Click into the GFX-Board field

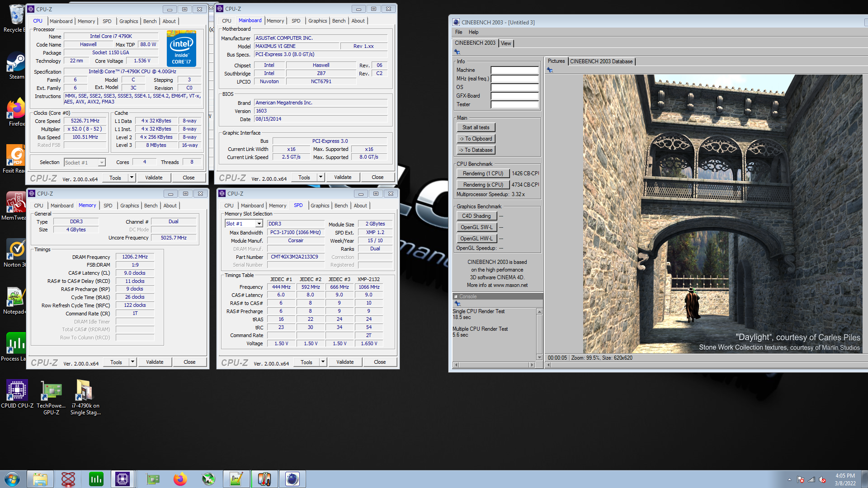point(514,96)
